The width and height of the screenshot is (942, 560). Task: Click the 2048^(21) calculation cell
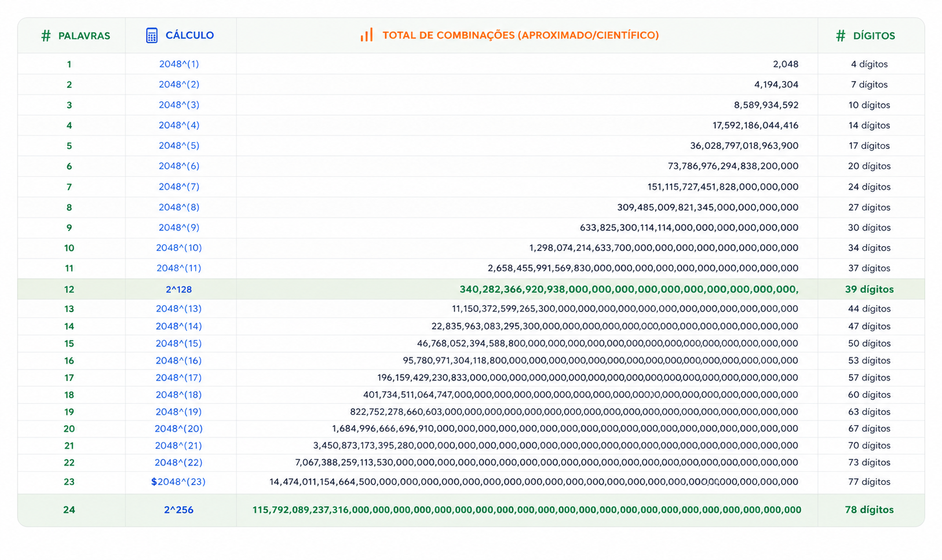(x=178, y=445)
